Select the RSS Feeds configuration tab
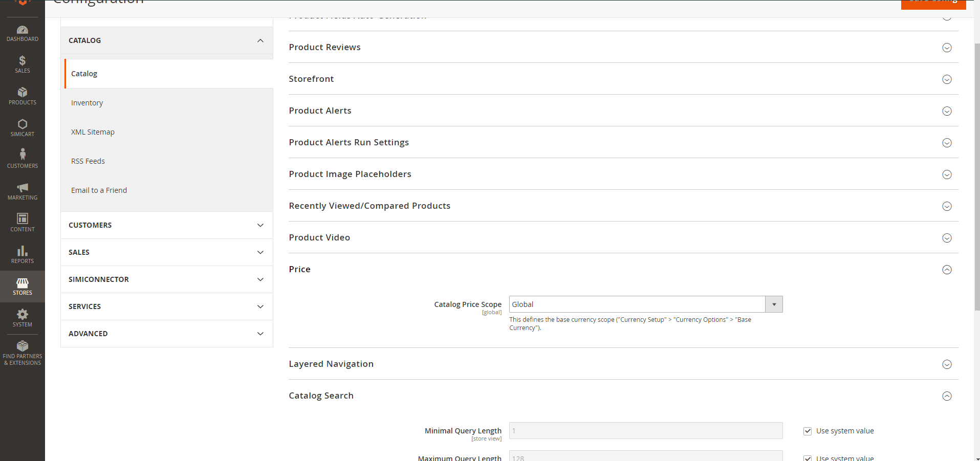The height and width of the screenshot is (461, 980). point(169,161)
